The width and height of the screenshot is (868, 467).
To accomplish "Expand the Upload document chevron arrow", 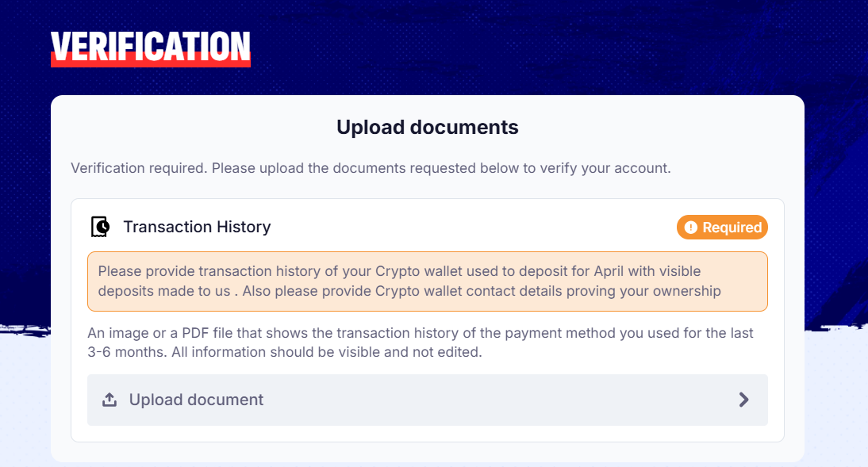I will [743, 400].
